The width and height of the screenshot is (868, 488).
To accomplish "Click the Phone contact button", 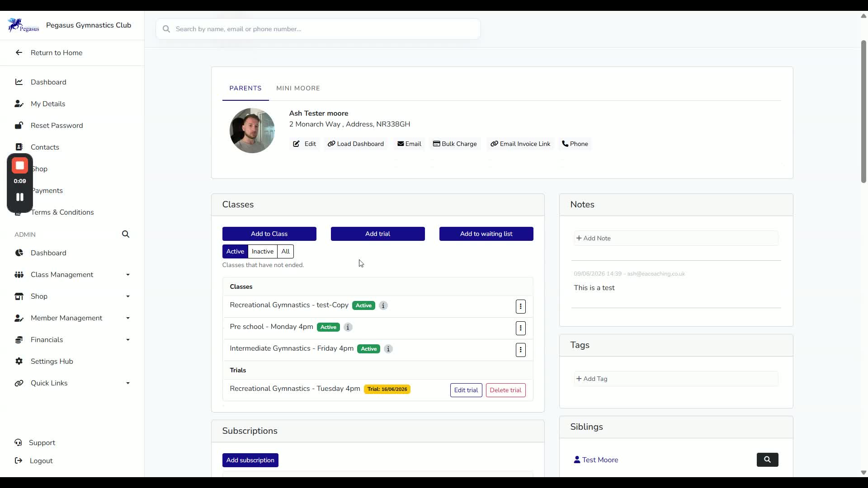I will pyautogui.click(x=575, y=144).
